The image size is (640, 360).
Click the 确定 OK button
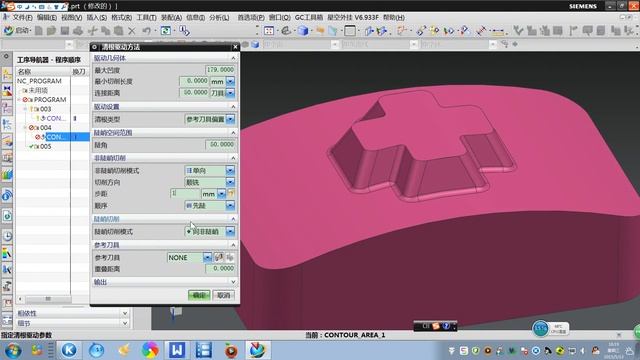click(x=199, y=295)
